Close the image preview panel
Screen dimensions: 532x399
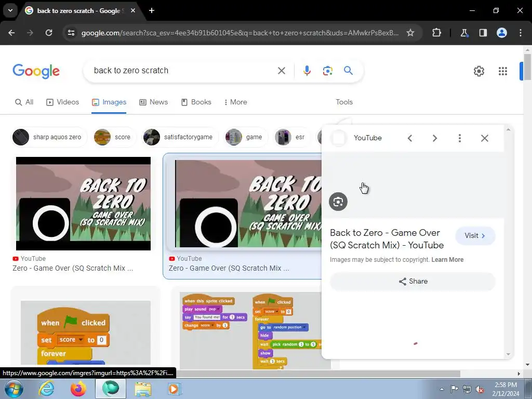click(485, 138)
